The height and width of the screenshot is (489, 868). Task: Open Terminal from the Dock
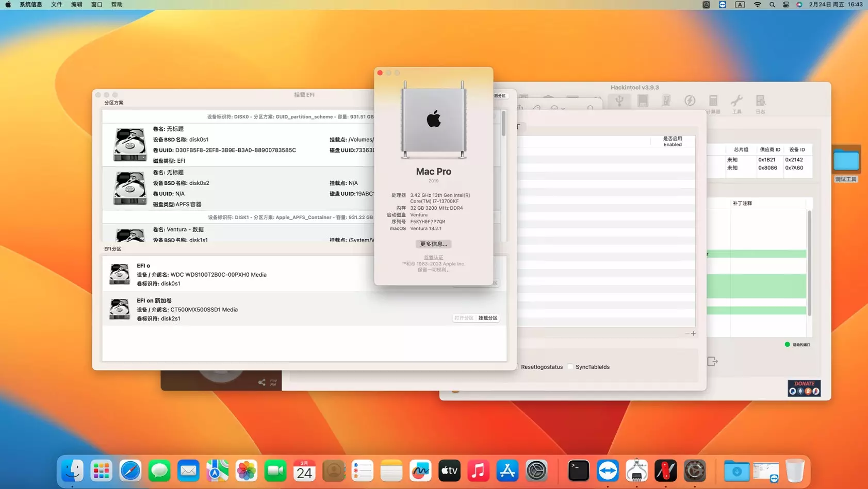[x=578, y=471]
